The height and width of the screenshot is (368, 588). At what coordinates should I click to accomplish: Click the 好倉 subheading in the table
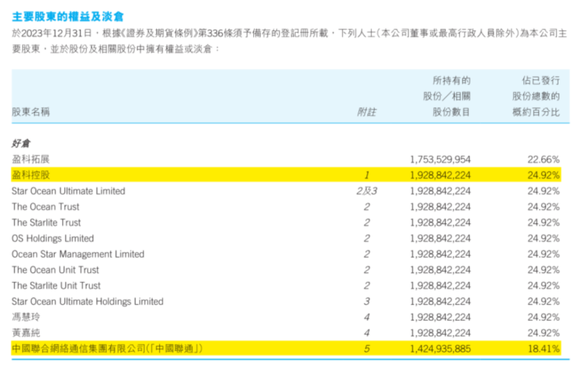click(x=21, y=144)
